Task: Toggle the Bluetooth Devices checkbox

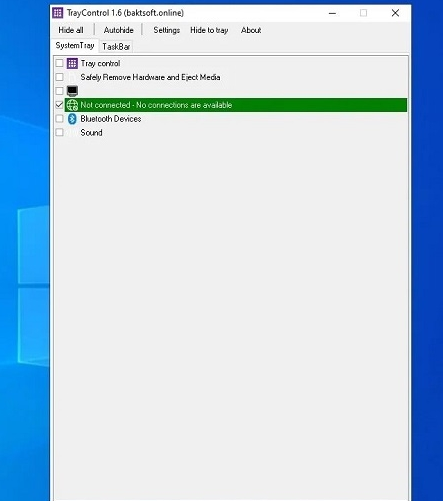Action: [59, 118]
